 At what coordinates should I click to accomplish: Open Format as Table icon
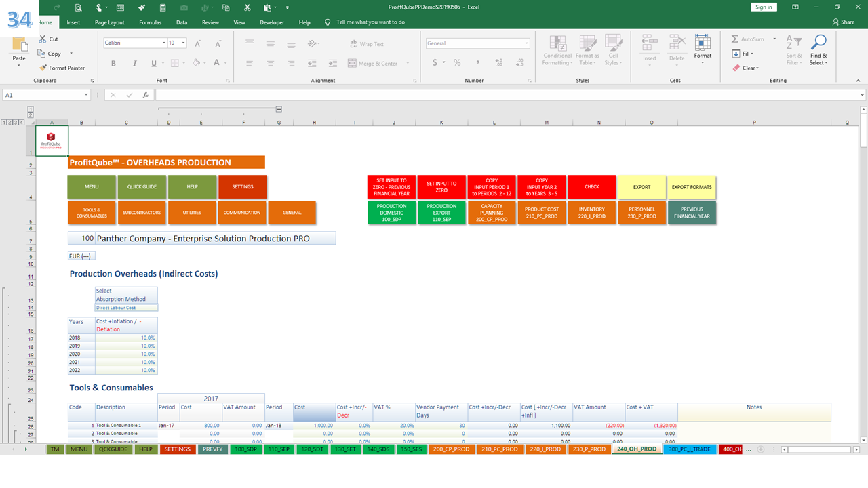point(587,44)
